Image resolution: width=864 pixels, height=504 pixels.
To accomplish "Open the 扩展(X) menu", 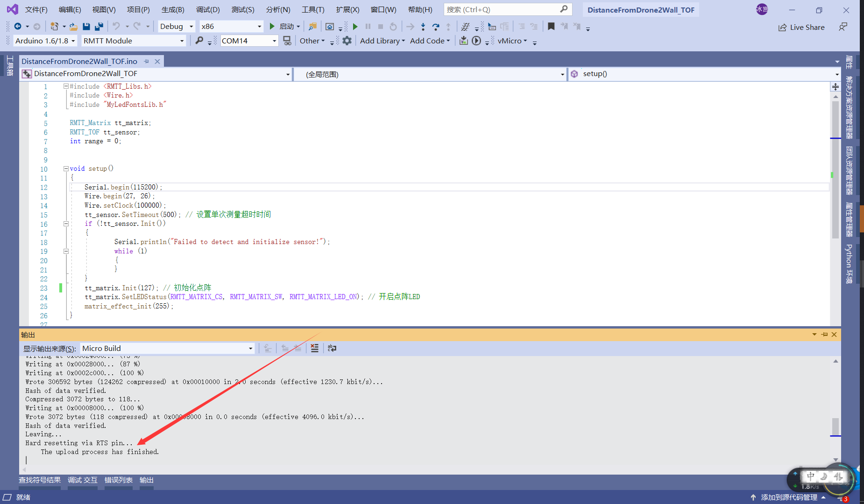I will (x=347, y=9).
